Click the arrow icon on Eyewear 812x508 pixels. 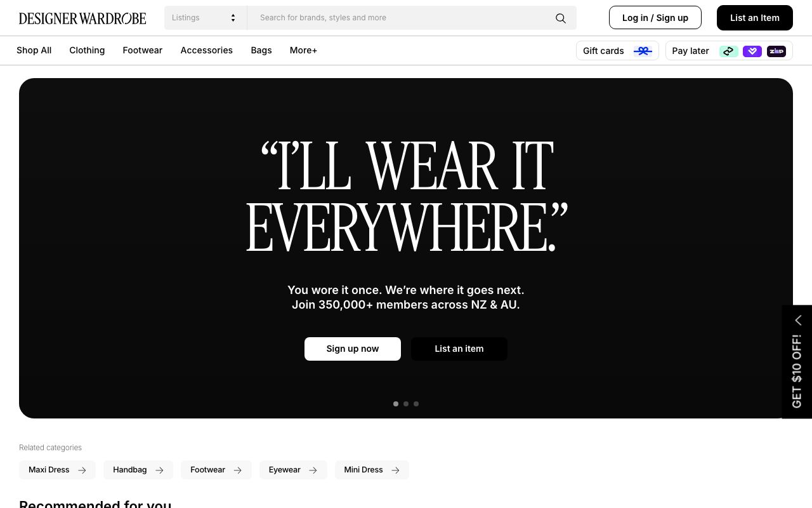(x=313, y=471)
